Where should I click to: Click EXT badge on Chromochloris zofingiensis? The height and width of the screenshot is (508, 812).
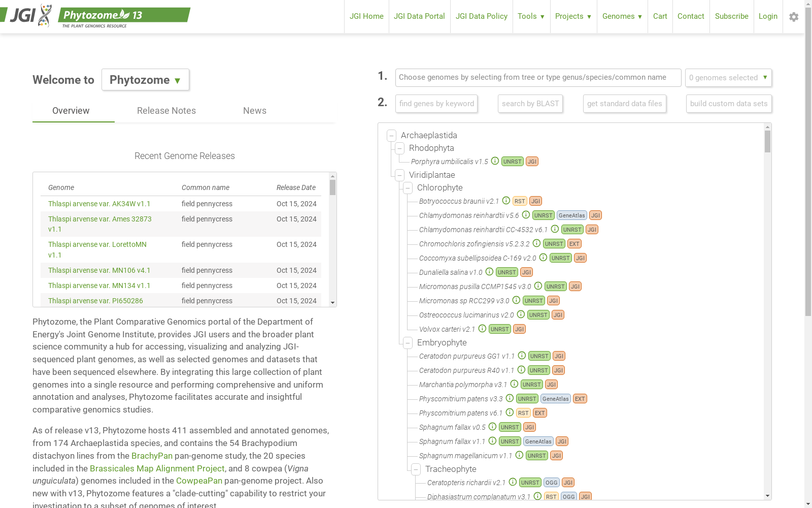[574, 244]
